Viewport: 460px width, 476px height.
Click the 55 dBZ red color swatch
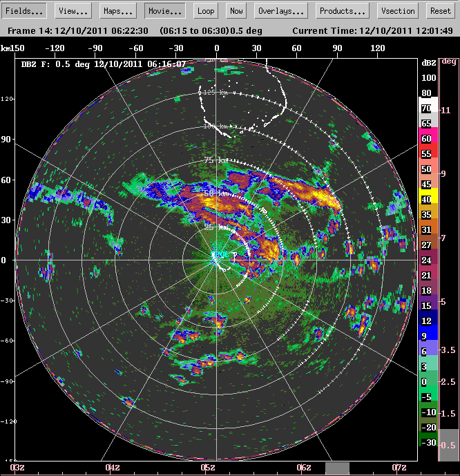click(x=428, y=151)
